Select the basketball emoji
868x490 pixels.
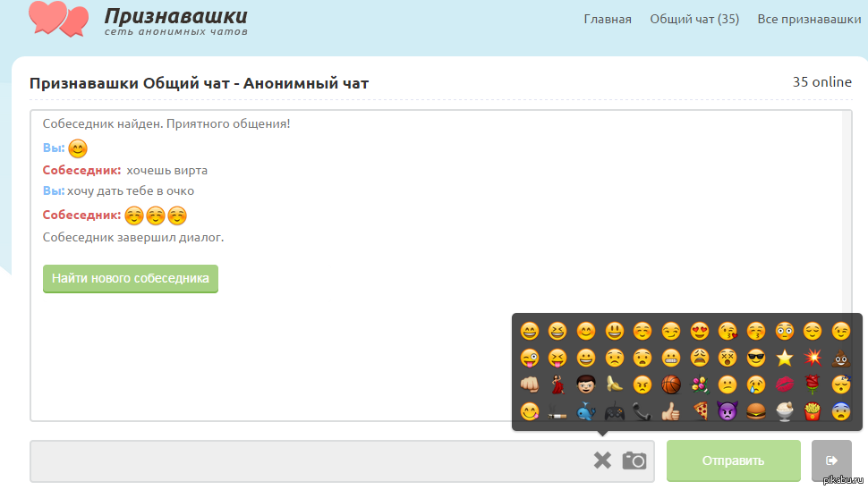671,384
